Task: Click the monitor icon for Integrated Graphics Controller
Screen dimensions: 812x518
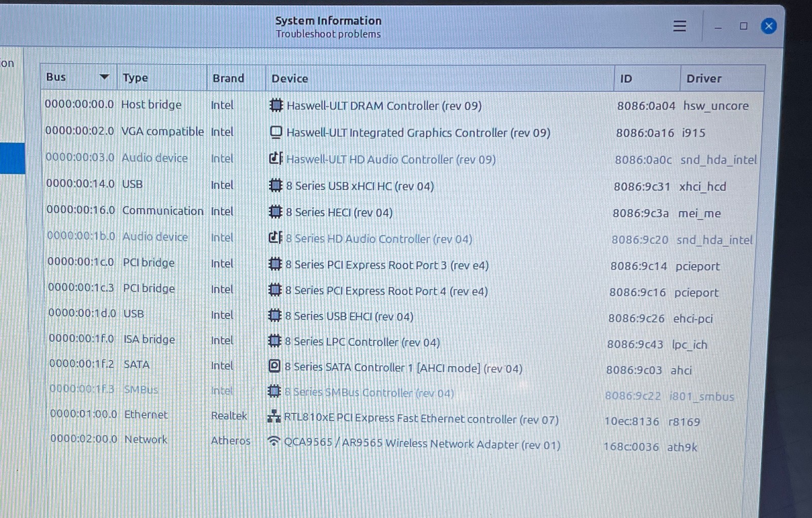Action: pyautogui.click(x=276, y=132)
